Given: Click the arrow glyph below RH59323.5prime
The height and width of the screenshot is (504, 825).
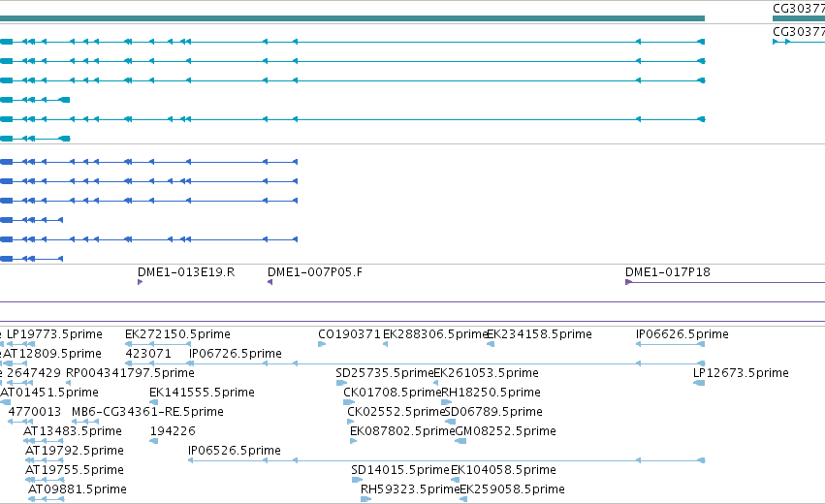Looking at the screenshot, I should (x=366, y=499).
